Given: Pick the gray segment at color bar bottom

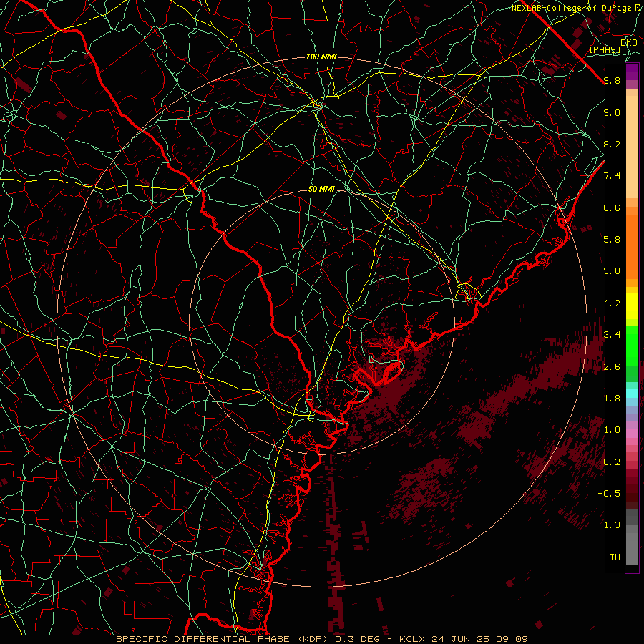Looking at the screenshot, I should click(x=632, y=548).
